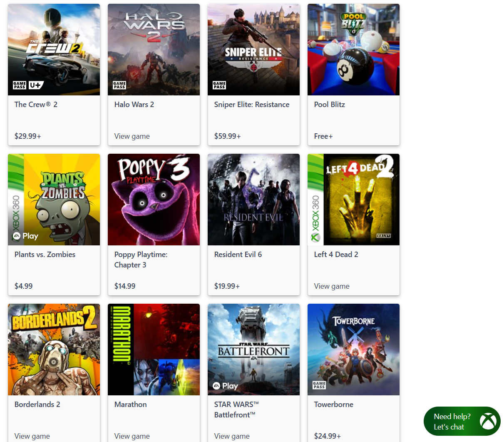
Task: Open The Crew 2 cover art
Action: pos(54,50)
